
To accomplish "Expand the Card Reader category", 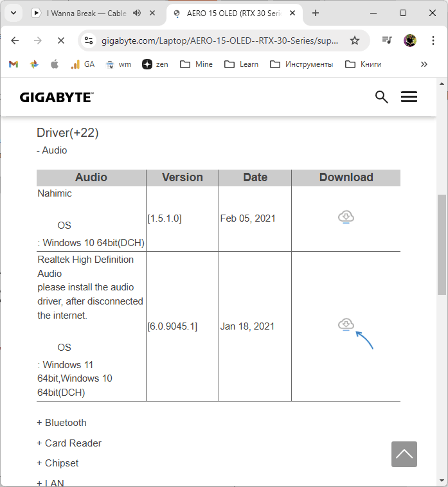I will click(69, 443).
